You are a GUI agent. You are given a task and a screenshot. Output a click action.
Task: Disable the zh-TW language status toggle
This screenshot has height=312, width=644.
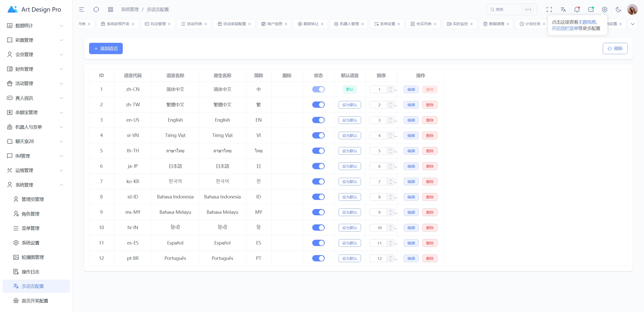318,105
